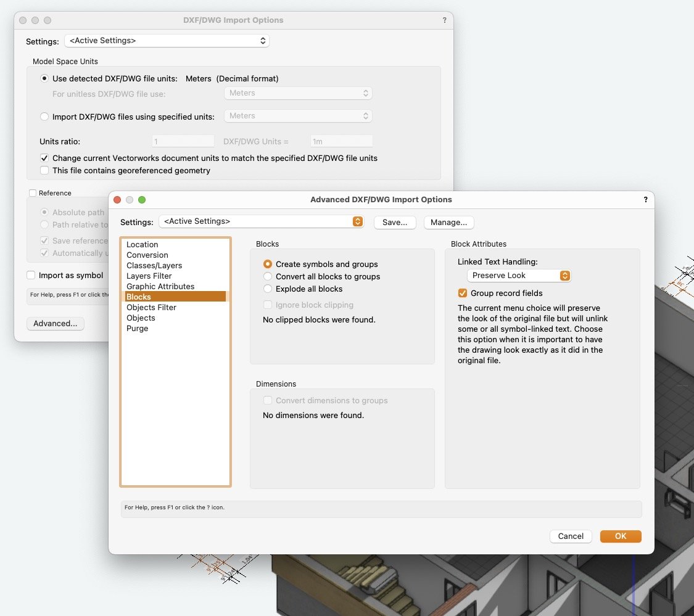Select the Purge category
This screenshot has height=616, width=694.
click(138, 329)
